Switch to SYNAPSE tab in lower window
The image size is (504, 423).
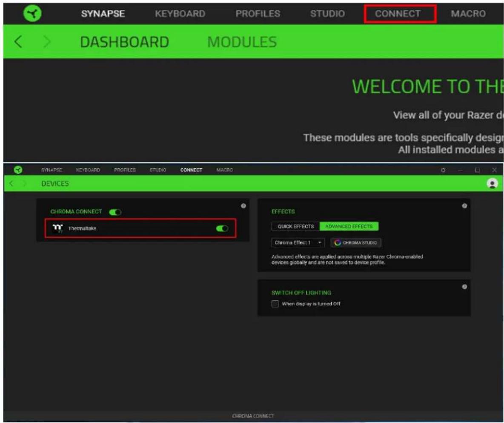pyautogui.click(x=52, y=170)
